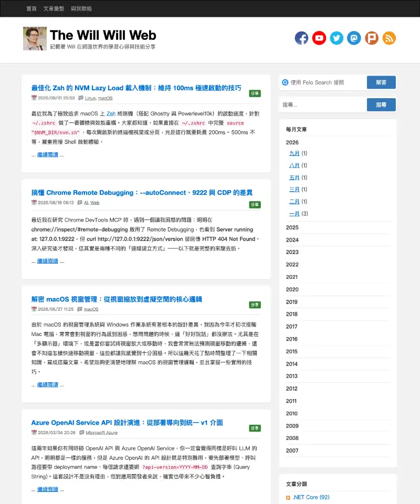Expand the 2022 archive year
The image size is (420, 504).
[x=292, y=265]
